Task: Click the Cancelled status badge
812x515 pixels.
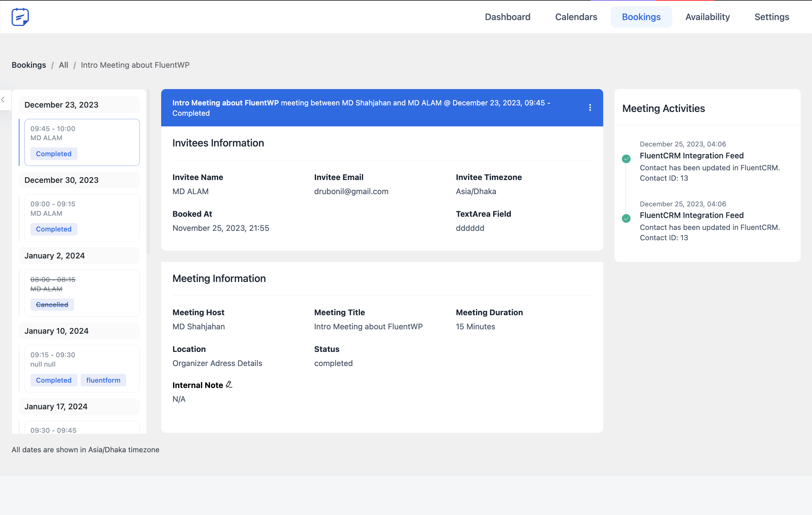Action: (x=52, y=305)
